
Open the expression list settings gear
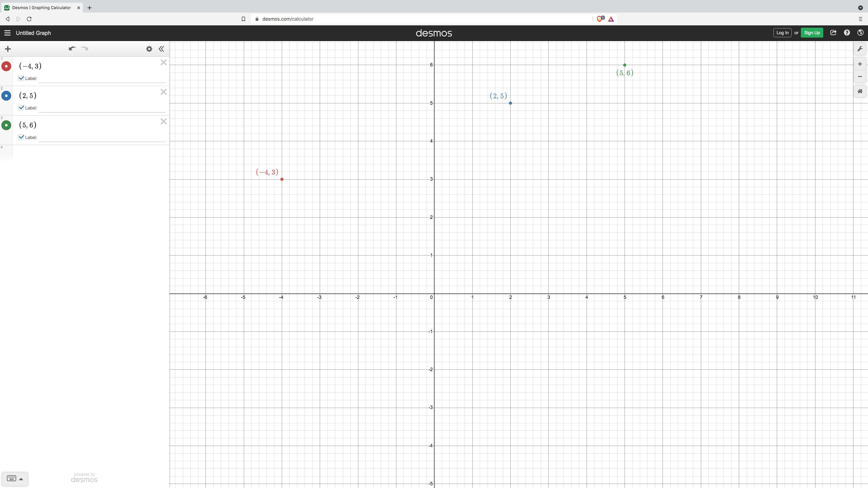tap(149, 49)
